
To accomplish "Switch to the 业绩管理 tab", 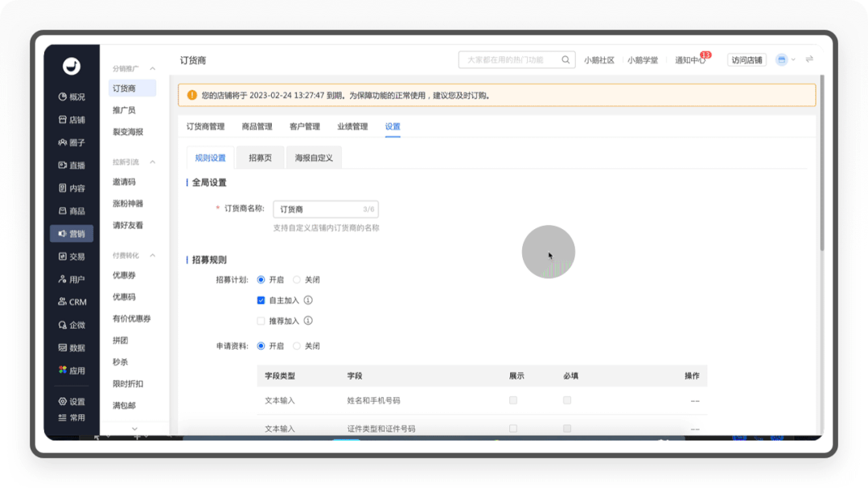I will click(352, 126).
